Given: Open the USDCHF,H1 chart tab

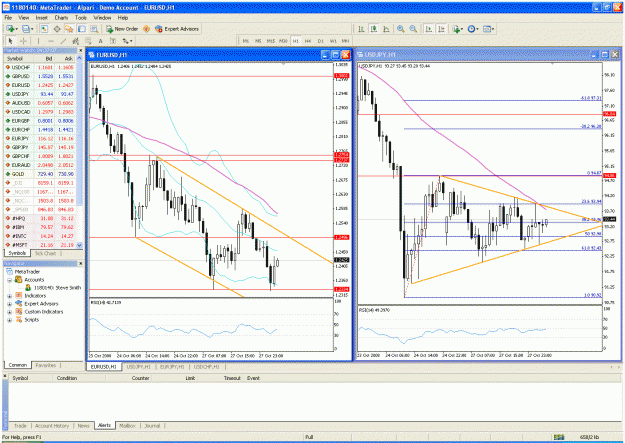Looking at the screenshot, I should click(206, 366).
